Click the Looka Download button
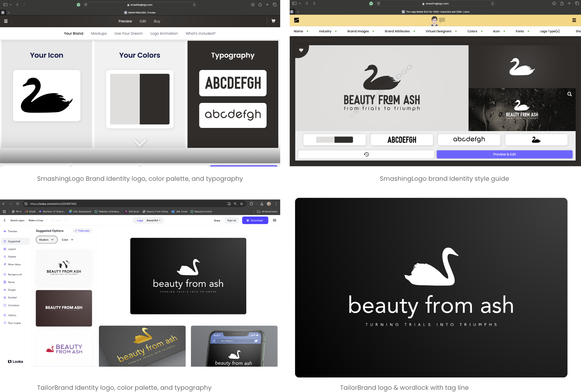 255,220
